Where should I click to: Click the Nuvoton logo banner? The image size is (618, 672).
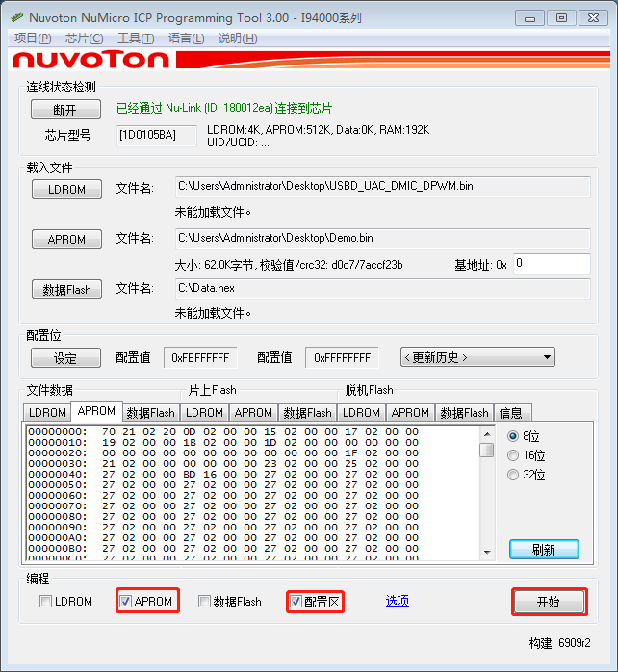(309, 60)
